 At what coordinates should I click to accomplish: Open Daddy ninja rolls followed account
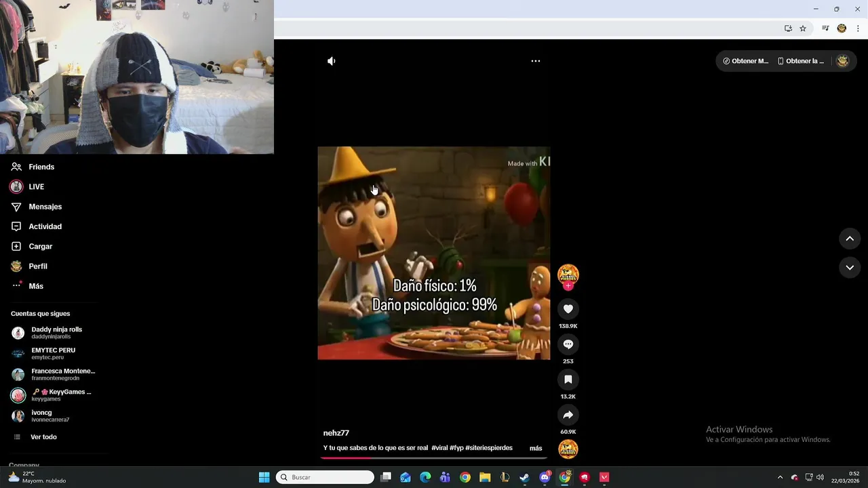point(54,333)
